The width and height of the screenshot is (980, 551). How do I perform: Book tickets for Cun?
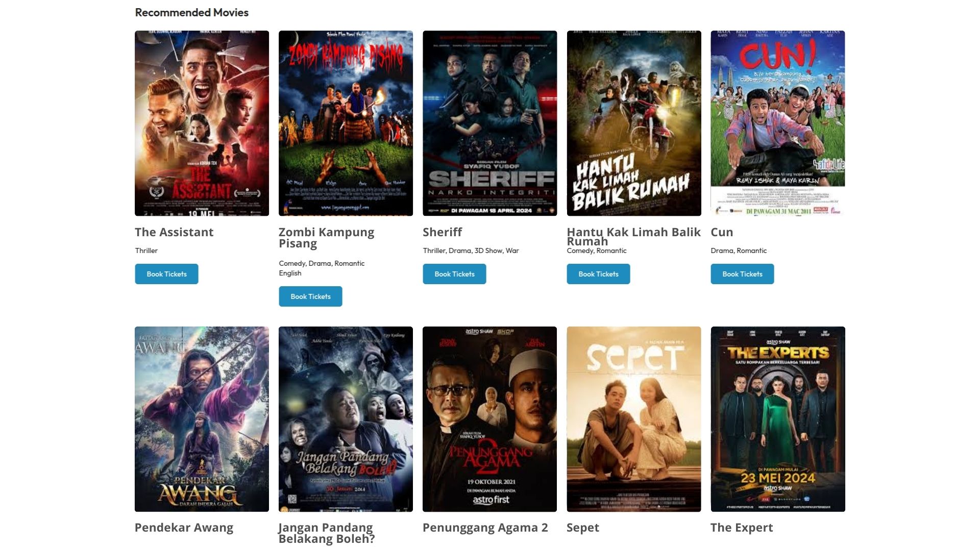742,274
